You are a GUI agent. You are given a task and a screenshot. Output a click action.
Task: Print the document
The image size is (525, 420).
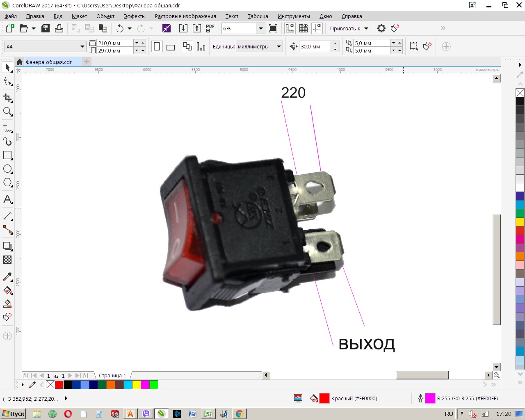59,28
